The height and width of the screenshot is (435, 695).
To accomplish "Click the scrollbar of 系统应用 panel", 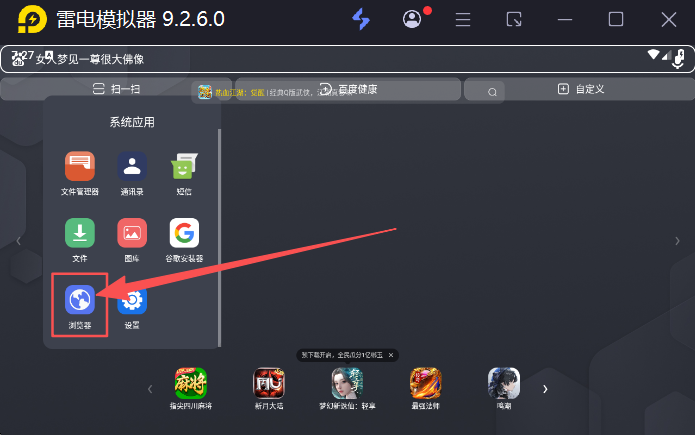I will (219, 238).
